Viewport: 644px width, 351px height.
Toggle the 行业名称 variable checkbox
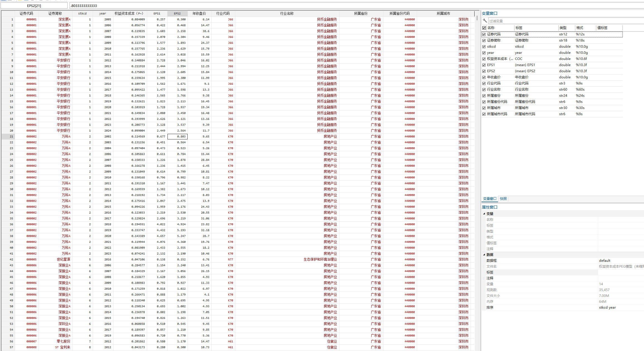(x=484, y=89)
